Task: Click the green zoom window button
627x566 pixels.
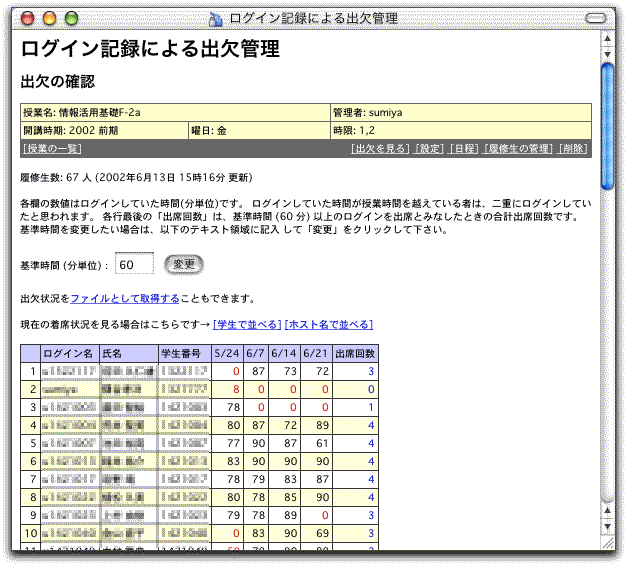Action: tap(72, 18)
